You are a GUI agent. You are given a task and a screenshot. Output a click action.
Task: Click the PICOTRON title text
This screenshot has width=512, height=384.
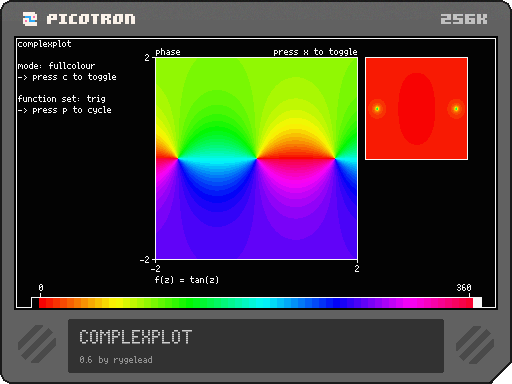coord(91,19)
